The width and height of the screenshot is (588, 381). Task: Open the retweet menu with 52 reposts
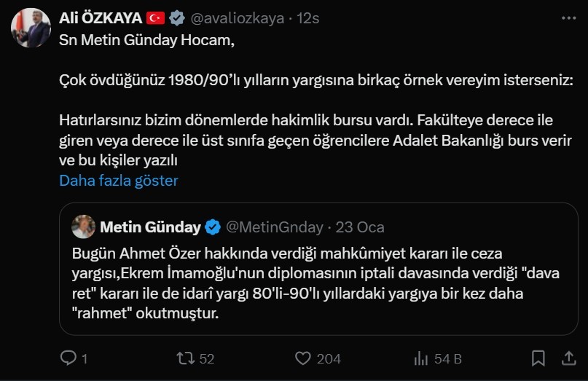coord(187,358)
